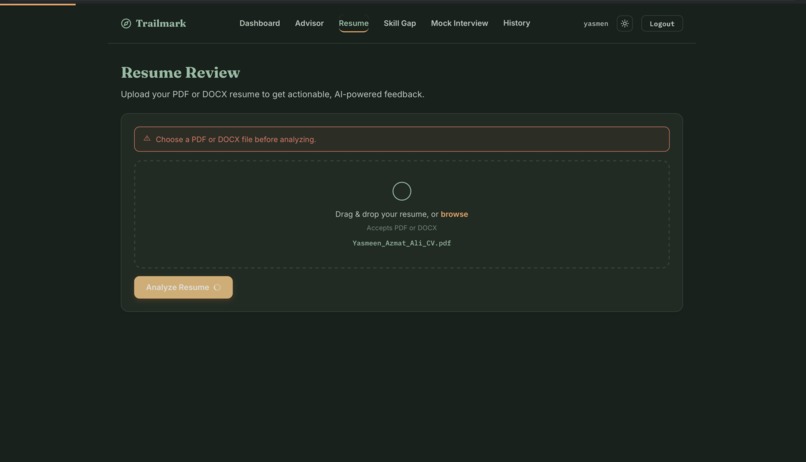The image size is (806, 462).
Task: Open the Mock Interview tab
Action: tap(460, 23)
